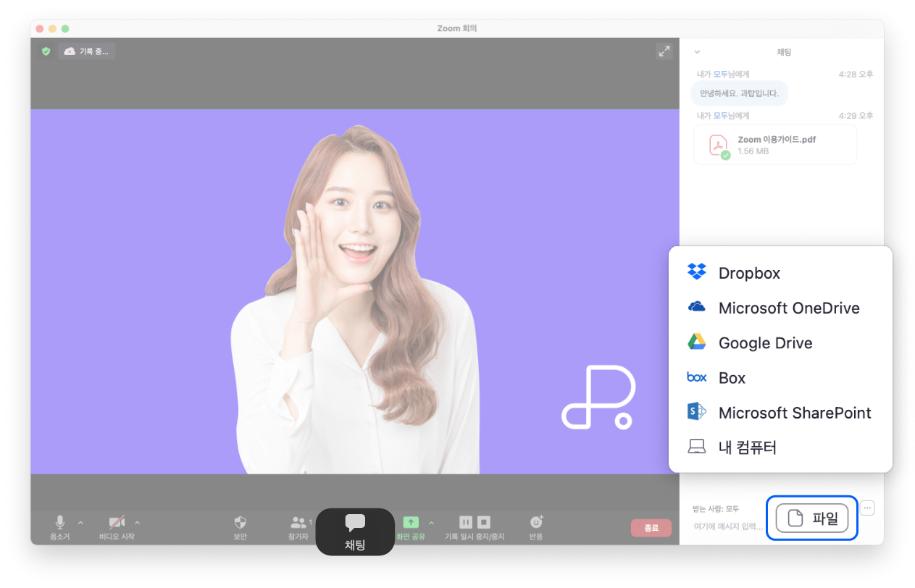This screenshot has height=588, width=915.
Task: Click the File button in chat
Action: 811,518
